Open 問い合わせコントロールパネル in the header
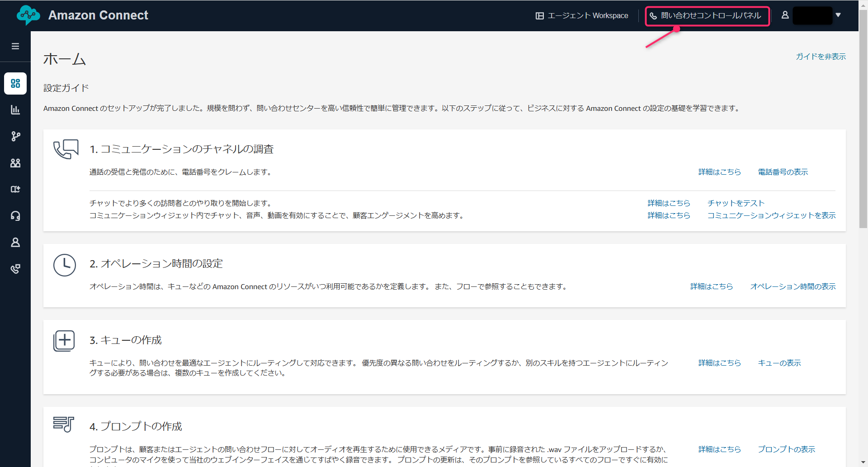868x467 pixels. [707, 16]
